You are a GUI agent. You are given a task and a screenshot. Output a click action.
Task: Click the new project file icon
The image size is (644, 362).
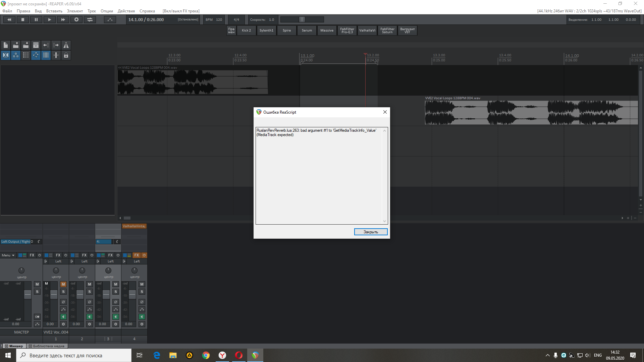point(6,45)
